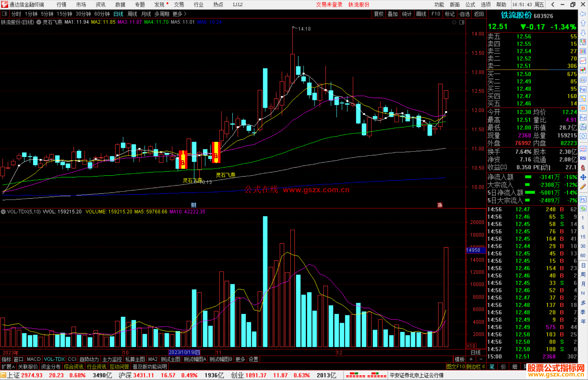Screen dimensions: 588x380
Task: Open the 灵石飞燕 indicator dropdown circle
Action: [39, 22]
